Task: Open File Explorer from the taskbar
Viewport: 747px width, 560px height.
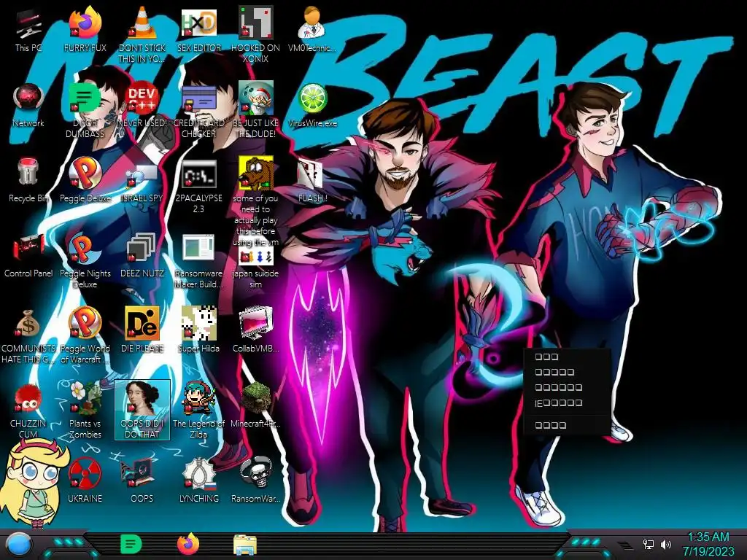Action: click(245, 545)
